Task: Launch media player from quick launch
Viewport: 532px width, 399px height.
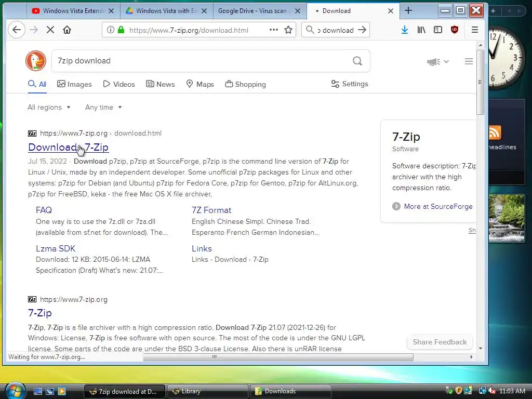Action: point(62,391)
